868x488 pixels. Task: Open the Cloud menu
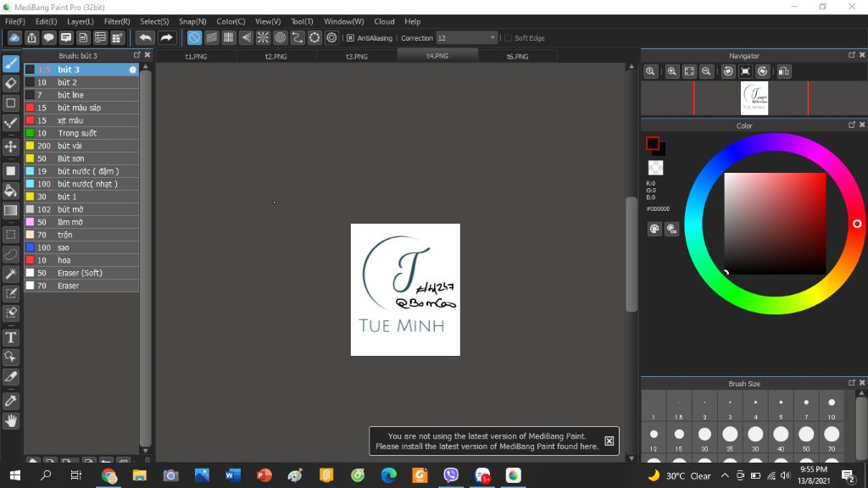(384, 21)
